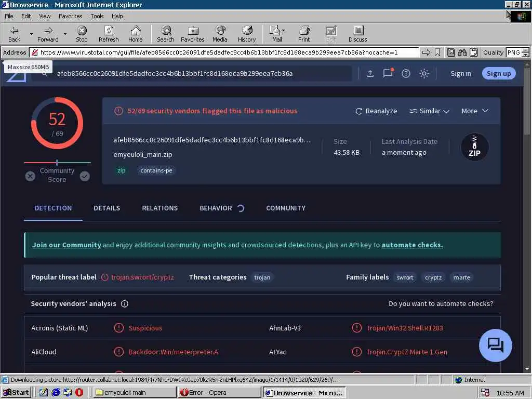532x399 pixels.
Task: Click the vertical scrollbar down arrow
Action: [x=527, y=368]
